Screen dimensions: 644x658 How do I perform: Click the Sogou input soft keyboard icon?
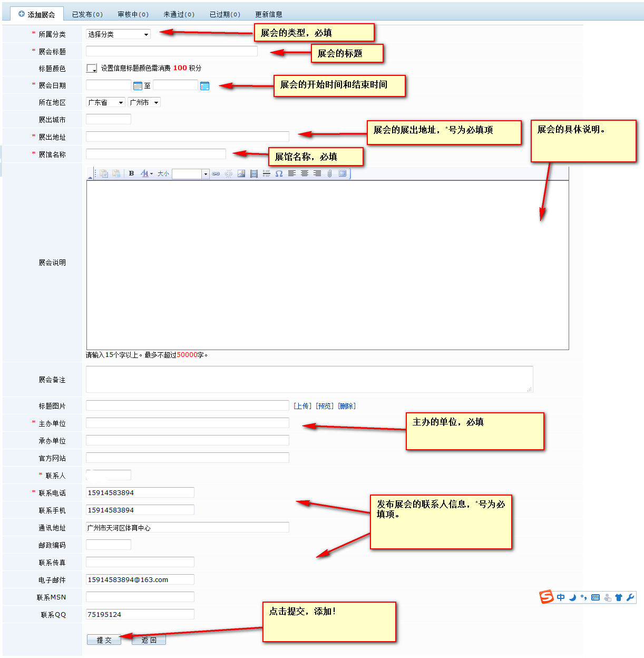coord(596,597)
